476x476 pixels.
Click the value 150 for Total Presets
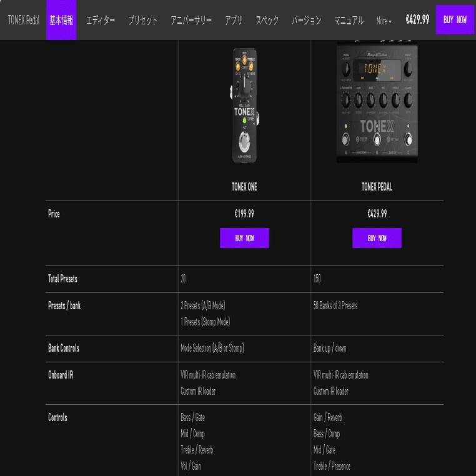pos(317,279)
